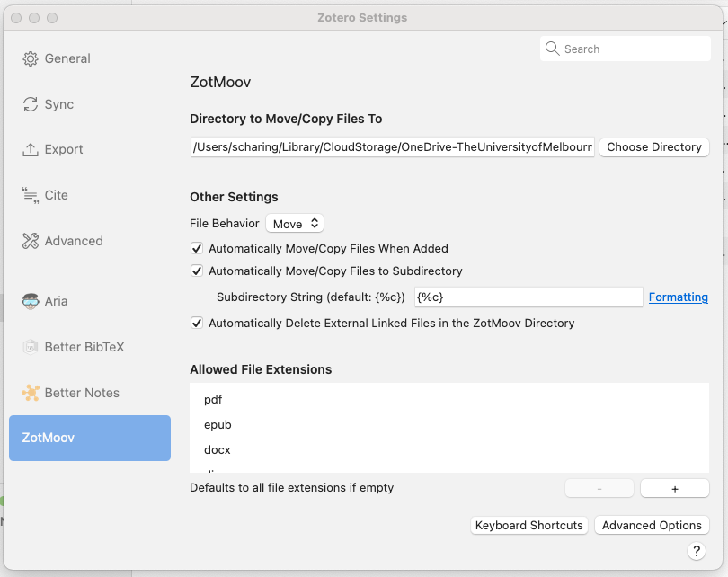Image resolution: width=728 pixels, height=577 pixels.
Task: Open the General settings gear icon
Action: coord(31,59)
